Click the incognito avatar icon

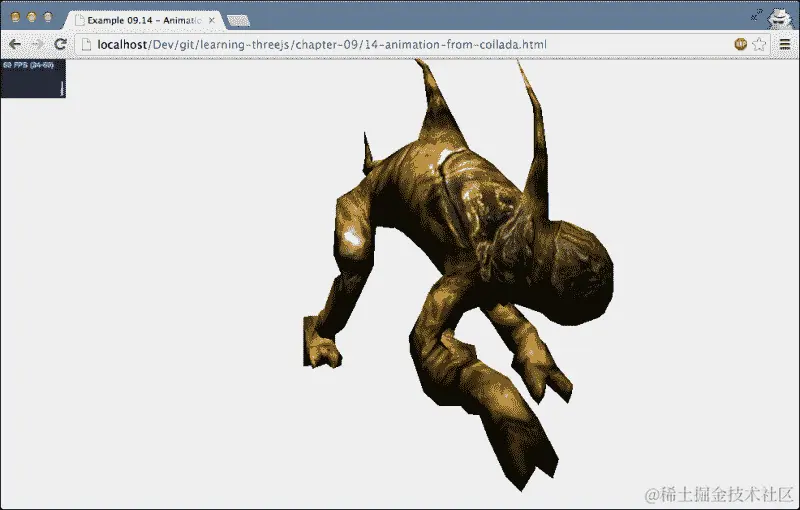[x=780, y=18]
